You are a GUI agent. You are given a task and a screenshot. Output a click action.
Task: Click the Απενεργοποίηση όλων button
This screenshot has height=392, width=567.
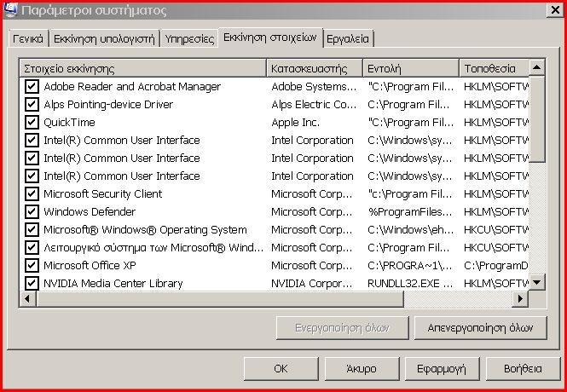(480, 328)
